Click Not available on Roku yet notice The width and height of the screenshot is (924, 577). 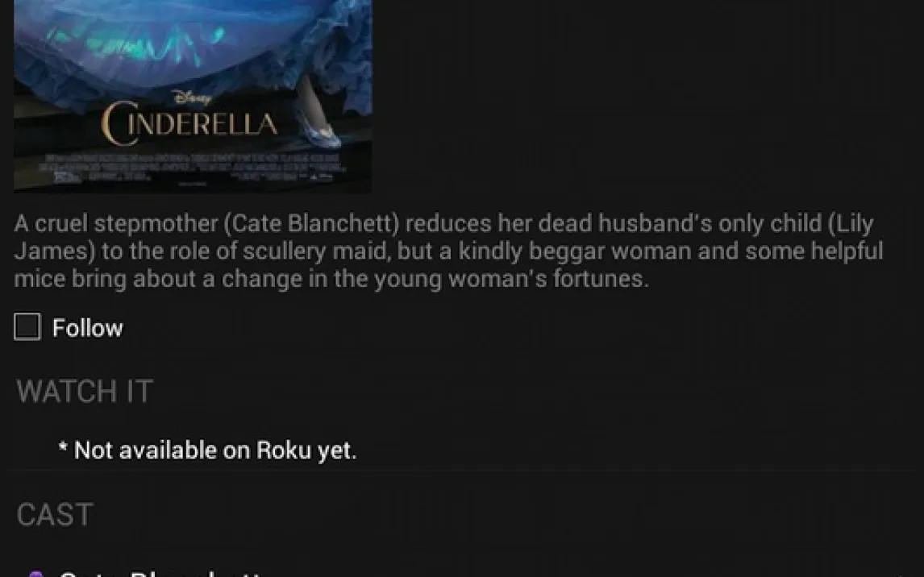[x=208, y=450]
